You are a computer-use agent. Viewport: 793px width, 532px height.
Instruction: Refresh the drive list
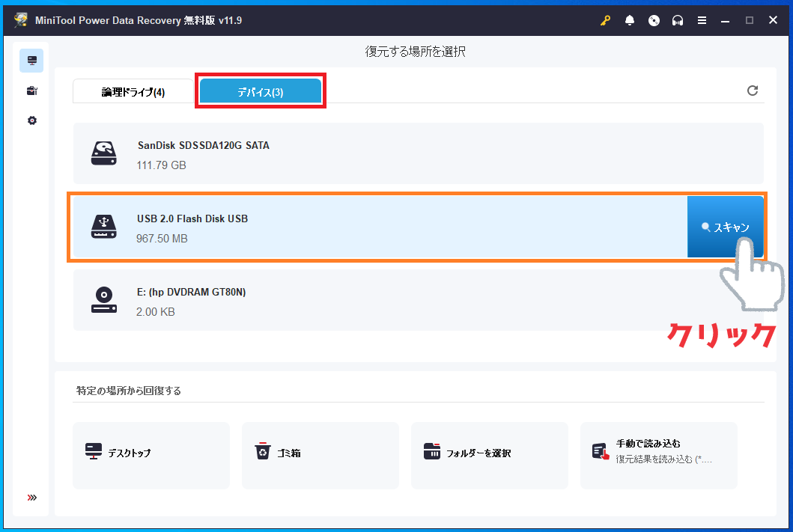coord(752,91)
